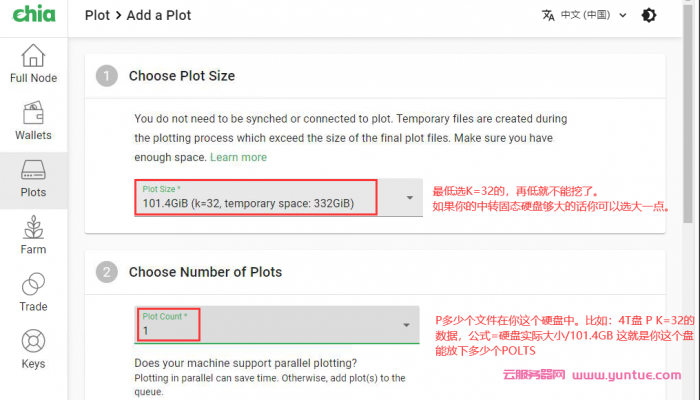Click the translate language icon
The width and height of the screenshot is (700, 400).
click(x=548, y=15)
